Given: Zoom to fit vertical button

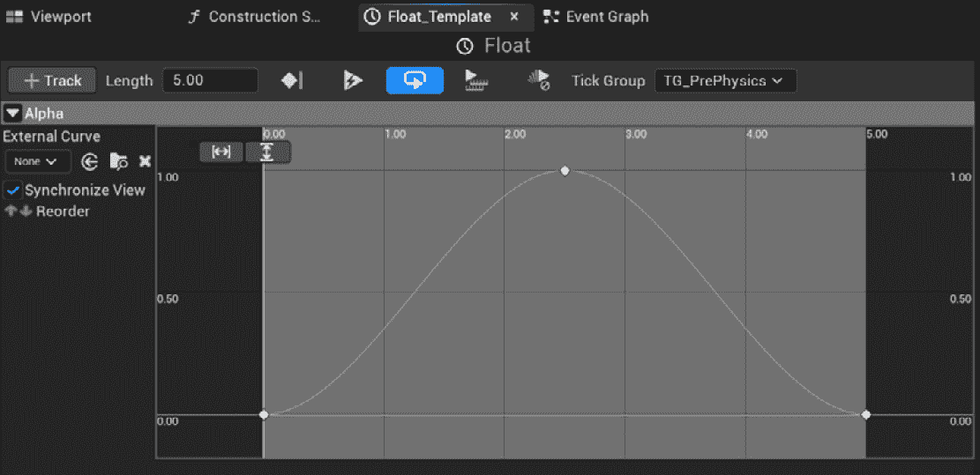Looking at the screenshot, I should pos(267,152).
